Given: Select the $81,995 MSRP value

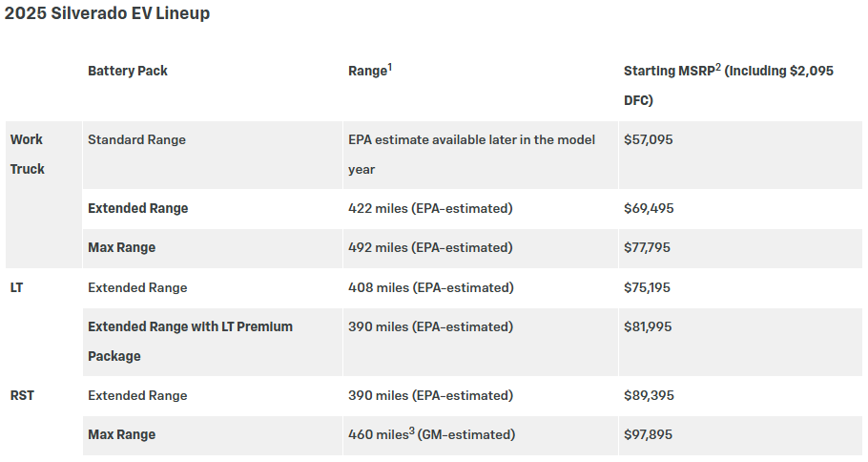Looking at the screenshot, I should tap(648, 326).
